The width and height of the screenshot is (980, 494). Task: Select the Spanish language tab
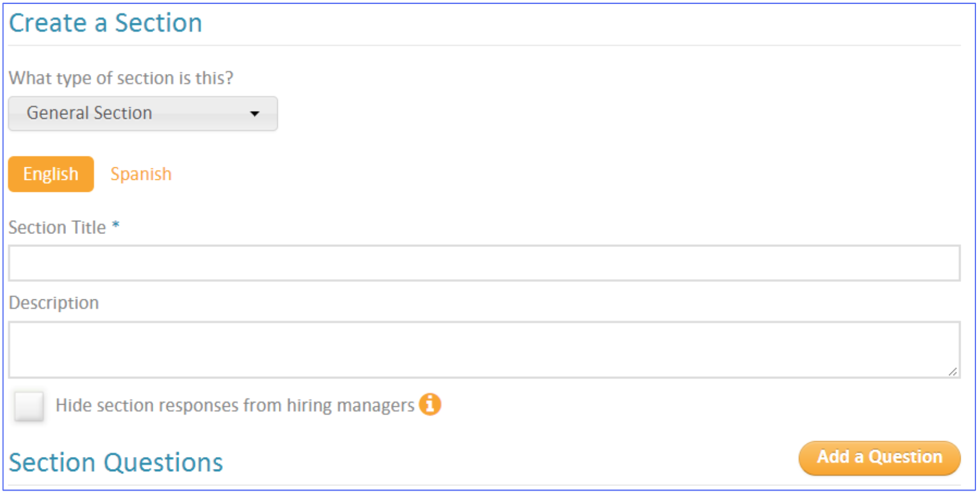[x=141, y=174]
